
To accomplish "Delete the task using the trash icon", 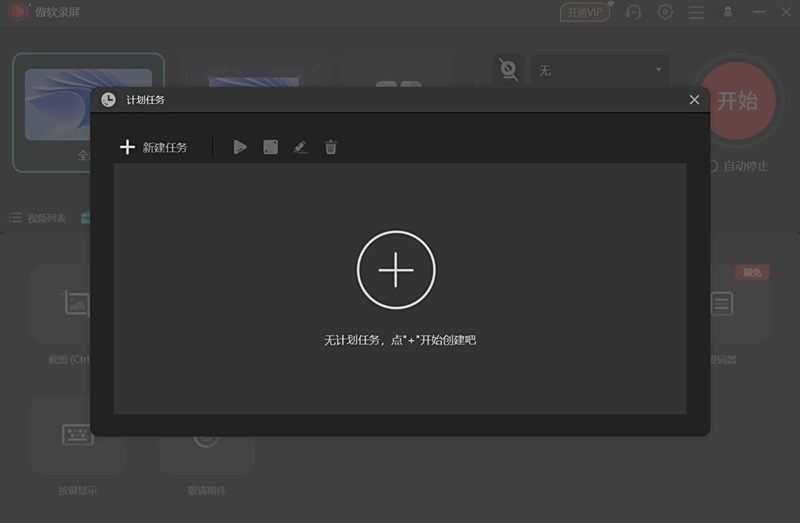I will 331,147.
